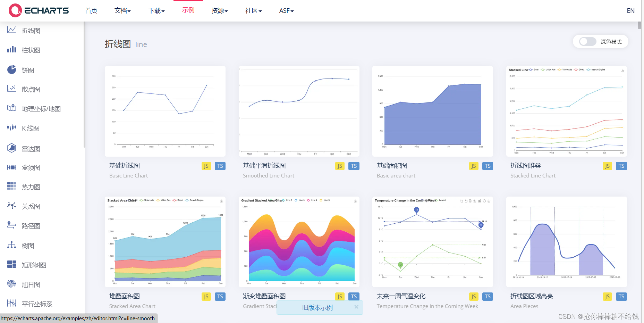The image size is (644, 323).
Task: Click the heatmap icon in sidebar
Action: click(12, 186)
